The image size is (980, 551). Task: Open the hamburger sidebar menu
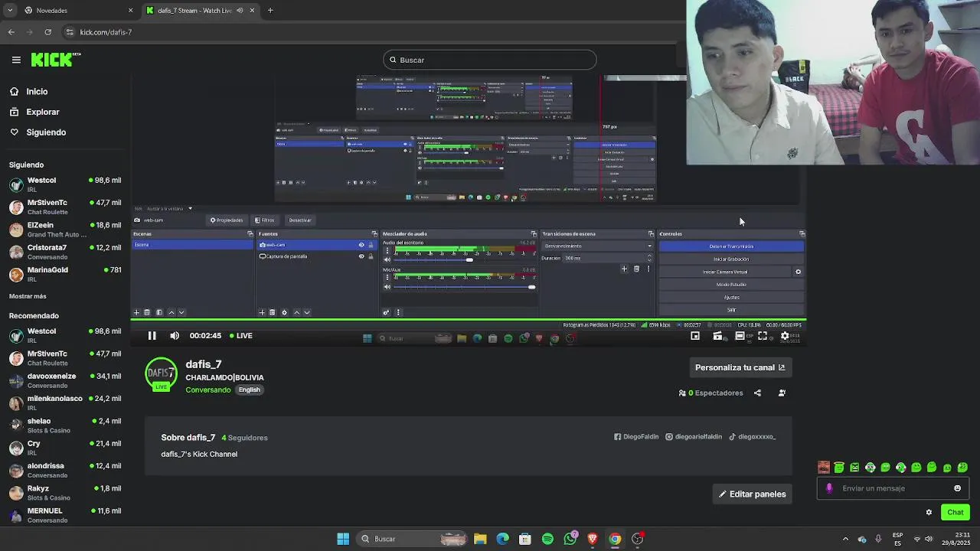pos(16,60)
